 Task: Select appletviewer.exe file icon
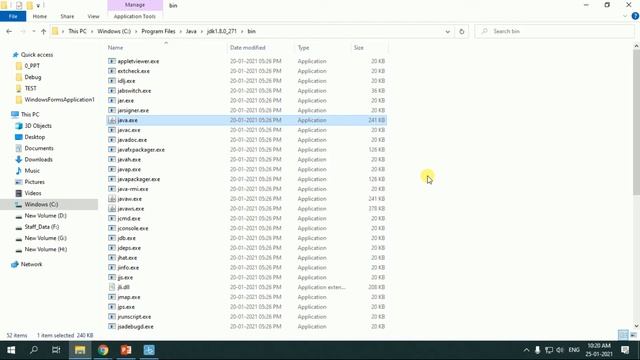click(x=112, y=61)
